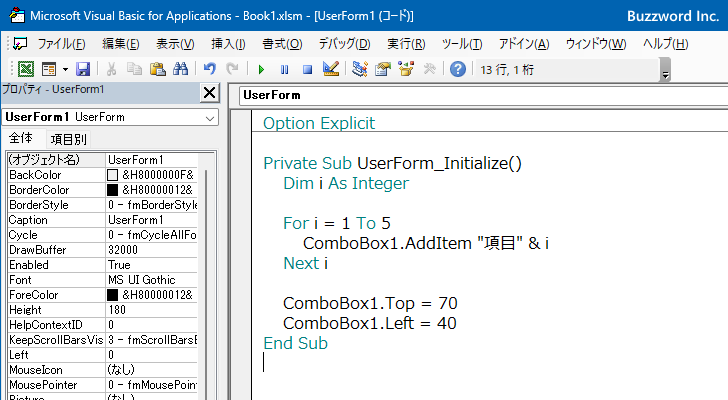Select the Font property value MS UI Gothic

pos(152,280)
